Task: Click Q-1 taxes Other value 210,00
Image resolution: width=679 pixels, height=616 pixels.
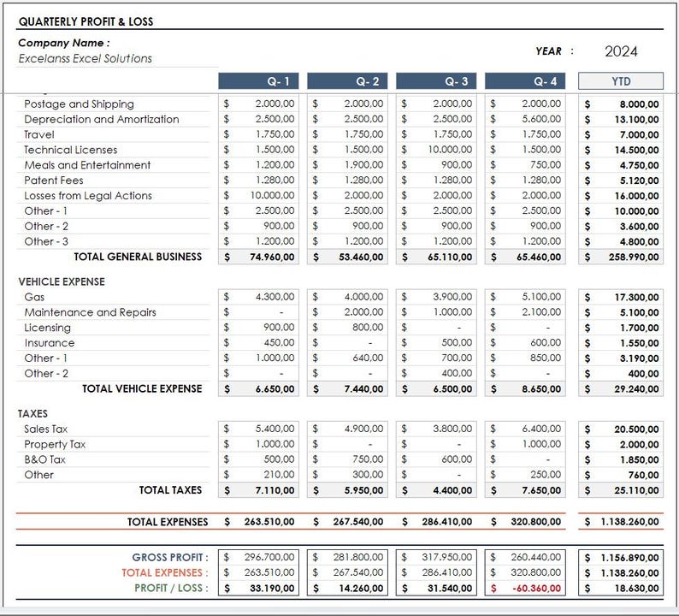Action: [x=279, y=475]
